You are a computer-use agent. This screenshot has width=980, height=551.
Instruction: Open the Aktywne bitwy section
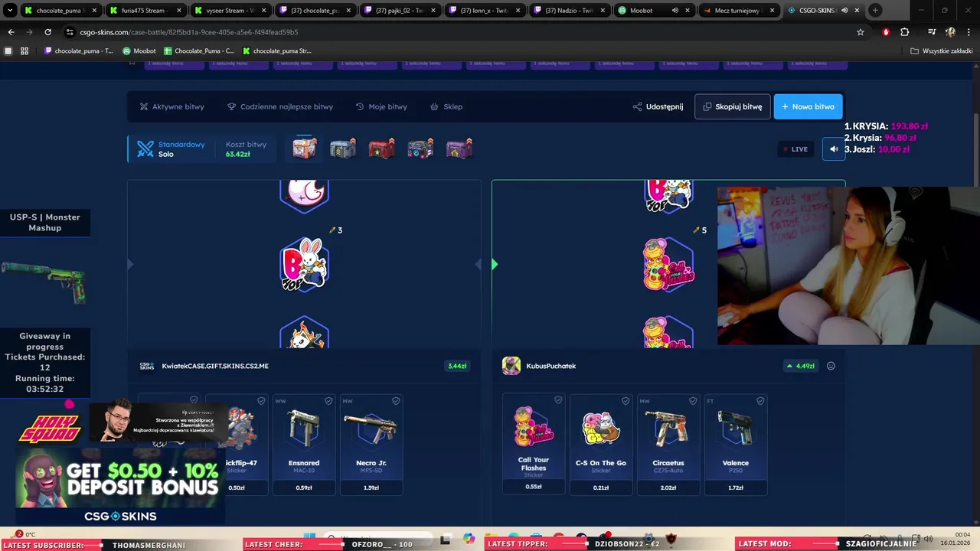coord(171,106)
